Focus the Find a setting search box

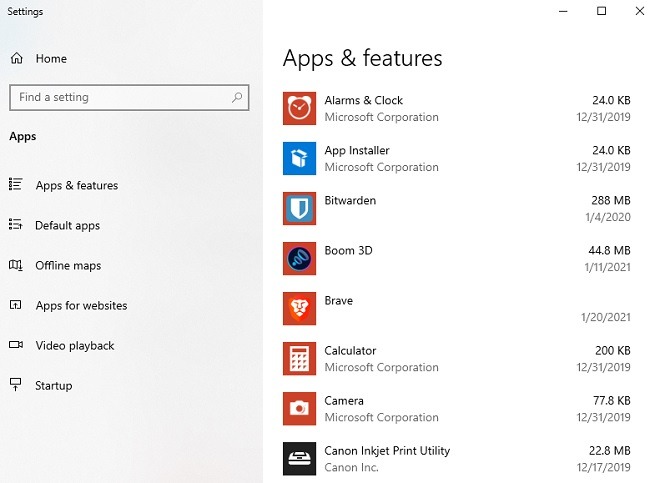(129, 97)
